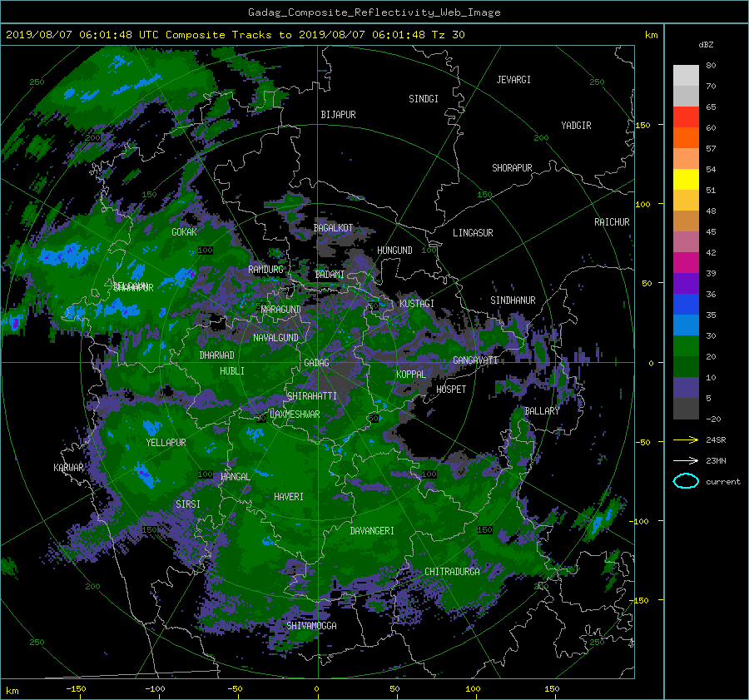This screenshot has height=700, width=749.
Task: Click the SHIRAHATTI city label
Action: 312,396
